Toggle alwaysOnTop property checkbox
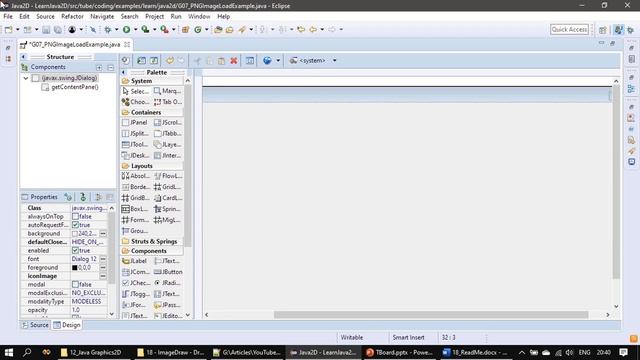The image size is (640, 360). pos(75,216)
